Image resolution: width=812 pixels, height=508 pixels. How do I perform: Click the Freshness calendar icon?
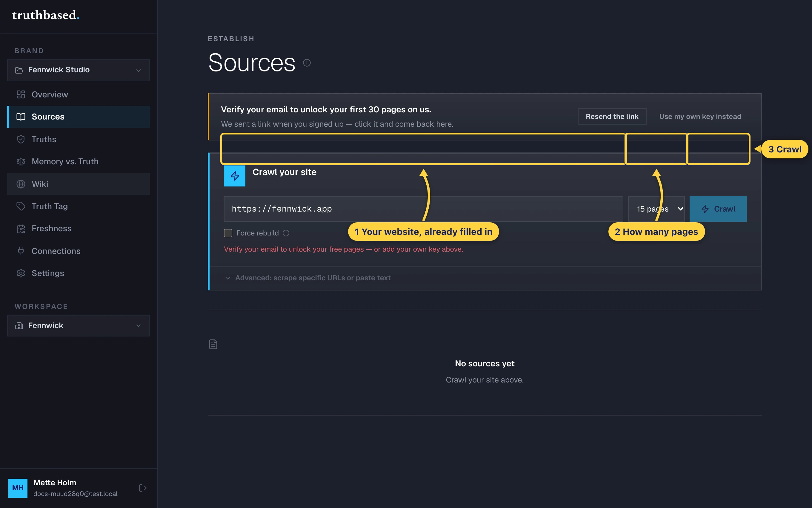coord(21,229)
